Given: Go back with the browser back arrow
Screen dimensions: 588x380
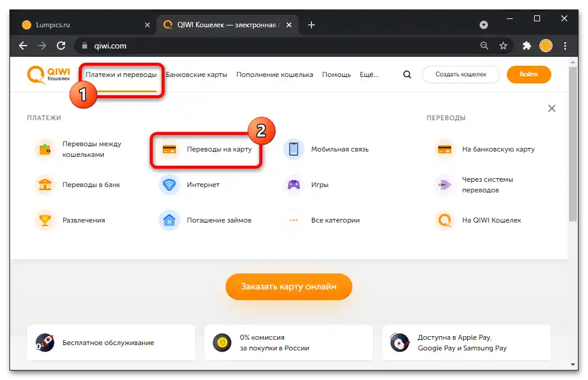Looking at the screenshot, I should point(23,46).
